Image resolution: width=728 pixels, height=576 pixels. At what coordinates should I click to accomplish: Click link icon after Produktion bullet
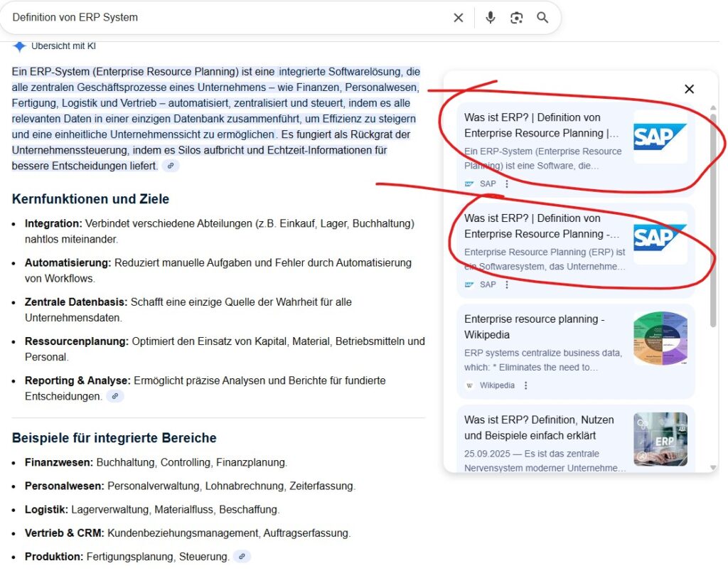point(242,557)
